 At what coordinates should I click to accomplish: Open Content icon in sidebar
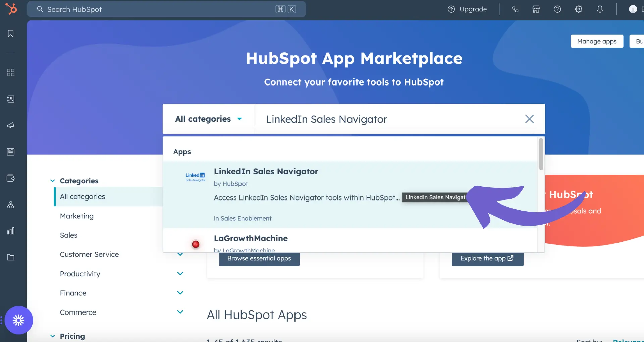click(11, 152)
